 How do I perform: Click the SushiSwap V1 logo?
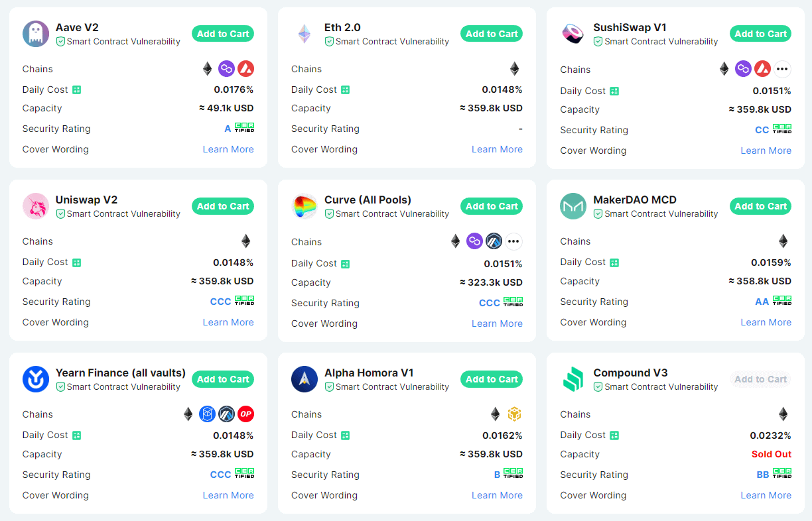point(573,34)
